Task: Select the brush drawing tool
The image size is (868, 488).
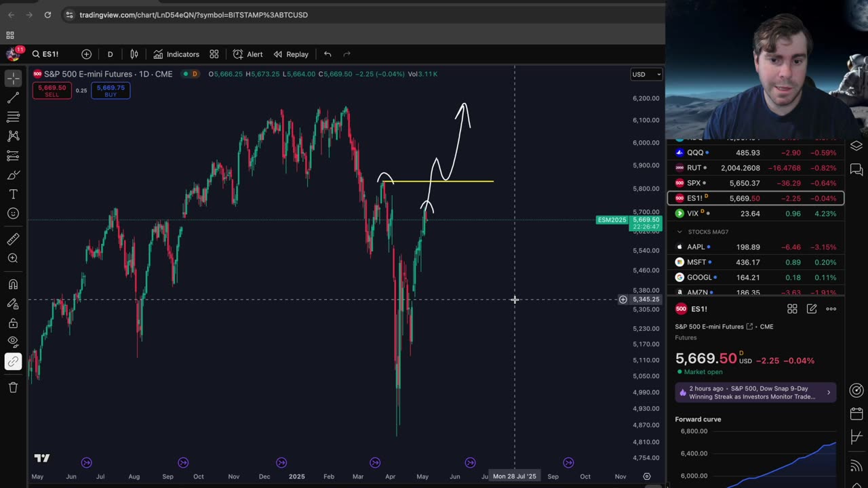Action: 13,176
